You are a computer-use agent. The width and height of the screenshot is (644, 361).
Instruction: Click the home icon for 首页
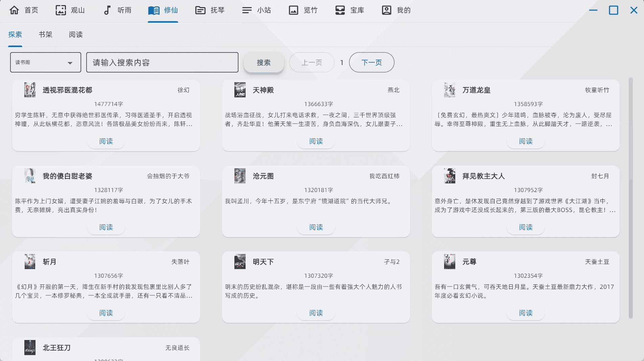[14, 10]
